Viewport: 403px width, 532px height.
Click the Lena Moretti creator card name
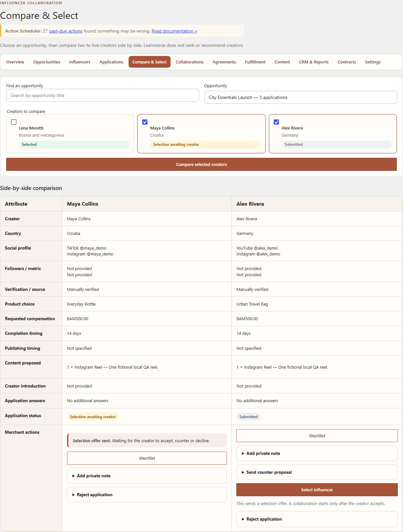(x=31, y=128)
